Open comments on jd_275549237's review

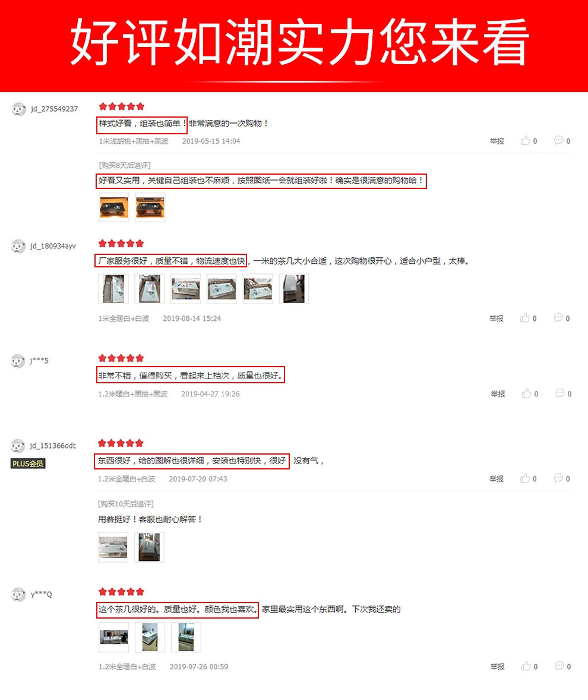562,141
